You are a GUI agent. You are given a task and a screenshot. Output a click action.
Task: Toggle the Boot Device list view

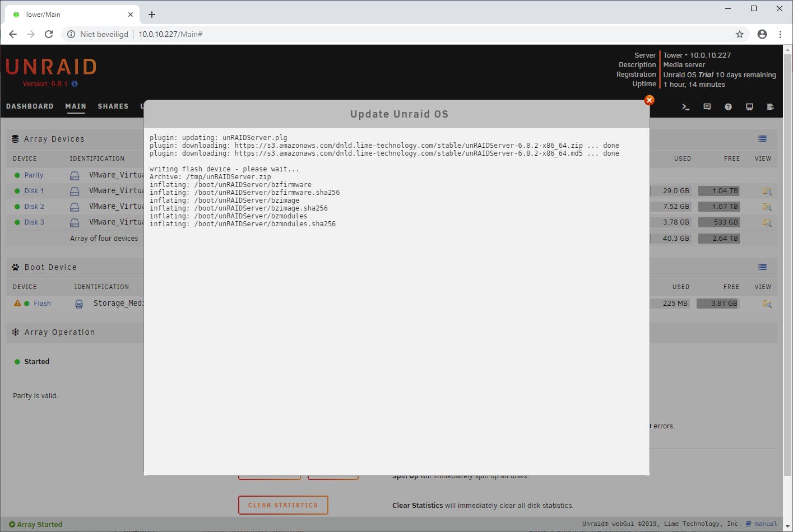[762, 267]
